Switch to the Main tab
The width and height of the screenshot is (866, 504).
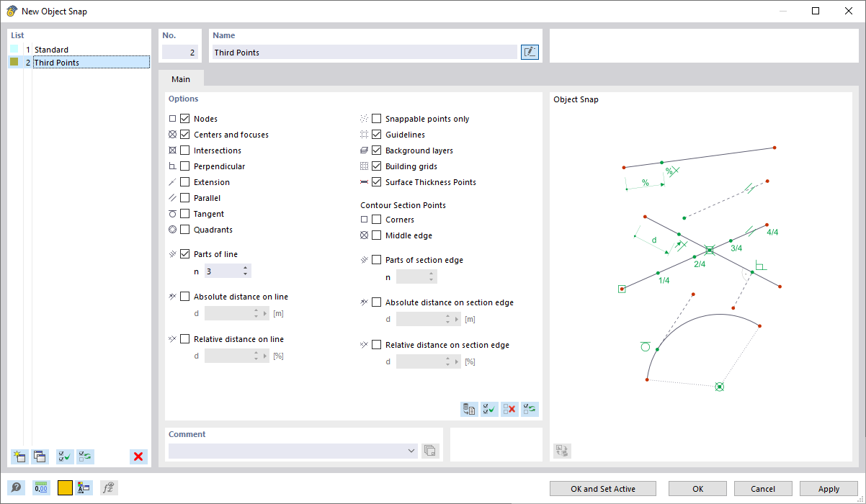[181, 79]
